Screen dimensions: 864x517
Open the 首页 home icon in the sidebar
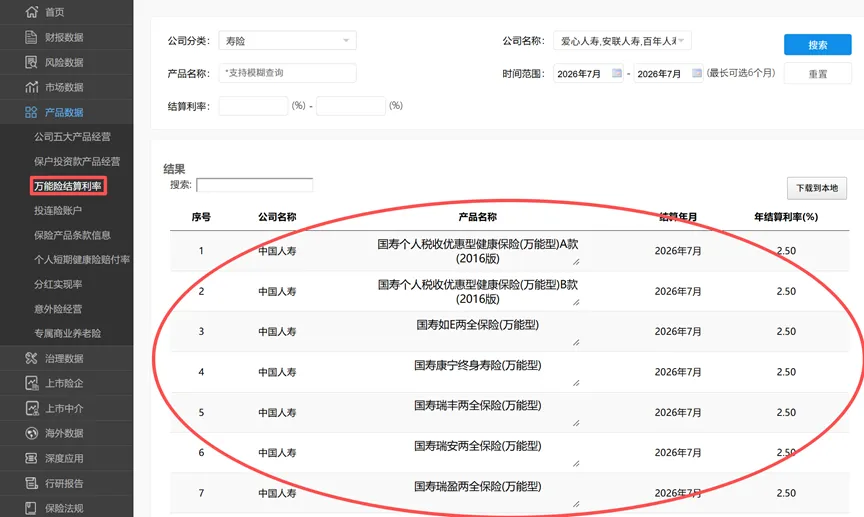click(31, 12)
